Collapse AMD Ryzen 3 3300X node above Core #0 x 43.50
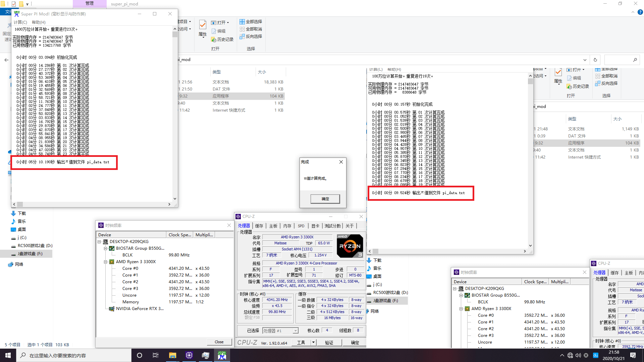 point(105,262)
